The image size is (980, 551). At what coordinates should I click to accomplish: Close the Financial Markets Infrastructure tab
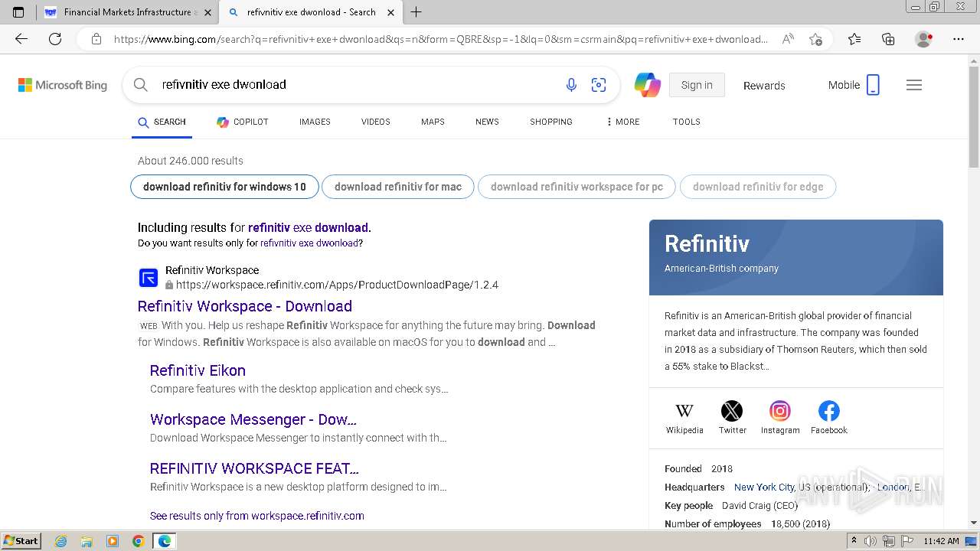click(207, 12)
